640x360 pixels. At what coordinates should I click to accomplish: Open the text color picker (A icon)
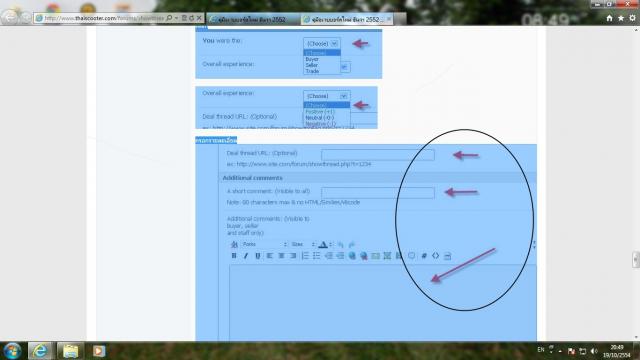tap(323, 244)
